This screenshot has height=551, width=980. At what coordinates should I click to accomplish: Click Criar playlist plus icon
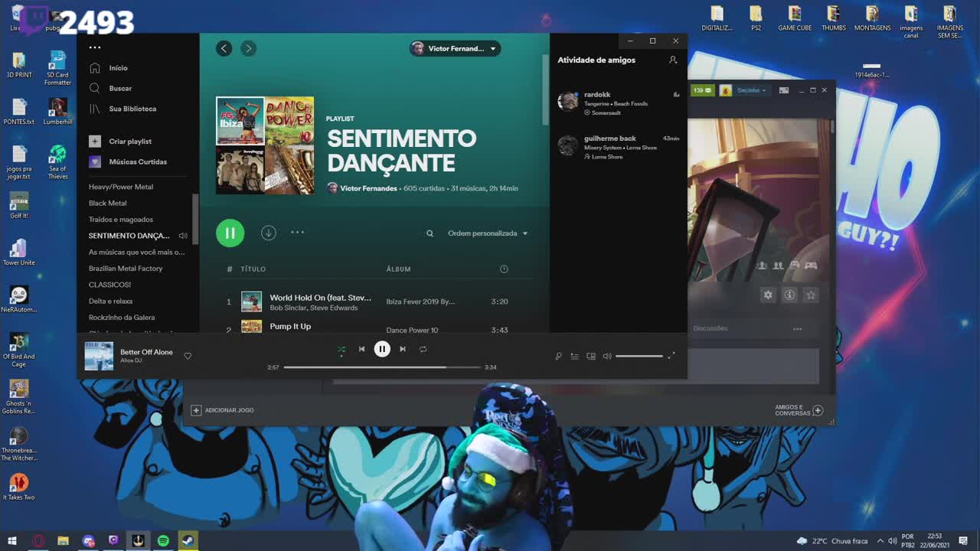tap(95, 141)
